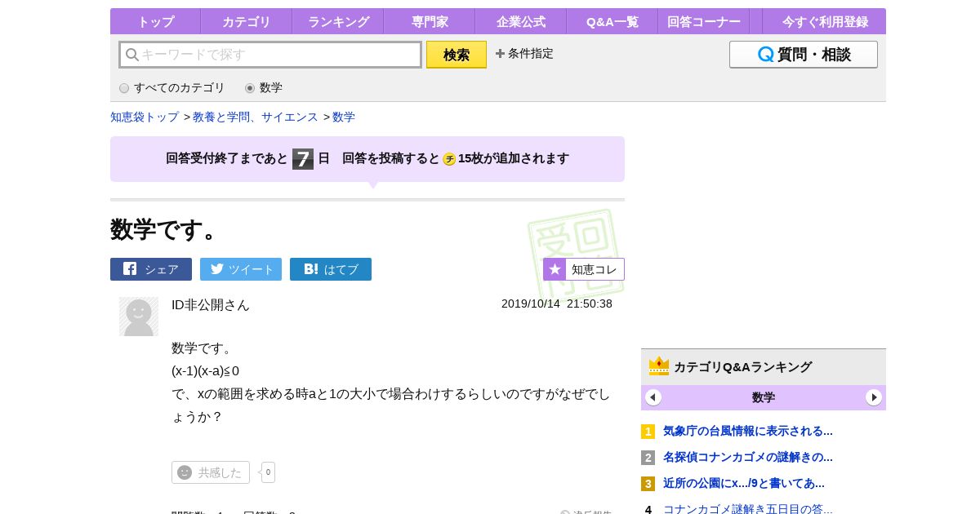The image size is (980, 514).
Task: Tweet this question via Twitter button
Action: 241,269
